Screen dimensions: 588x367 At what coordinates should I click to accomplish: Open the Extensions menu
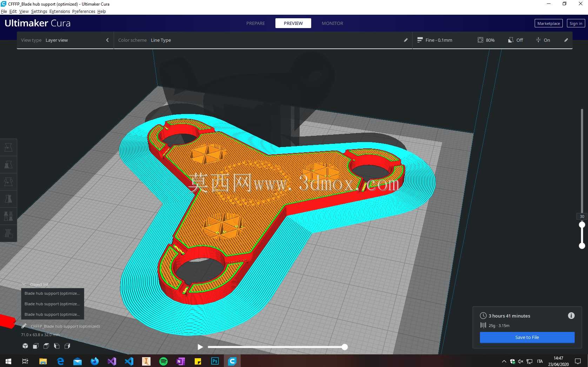(x=60, y=11)
